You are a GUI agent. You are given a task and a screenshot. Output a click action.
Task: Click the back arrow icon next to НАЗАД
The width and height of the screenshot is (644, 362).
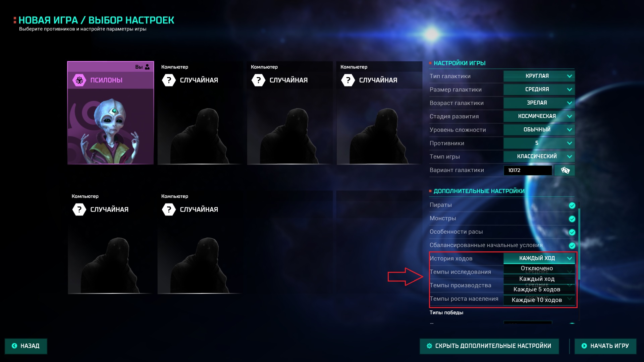(14, 346)
